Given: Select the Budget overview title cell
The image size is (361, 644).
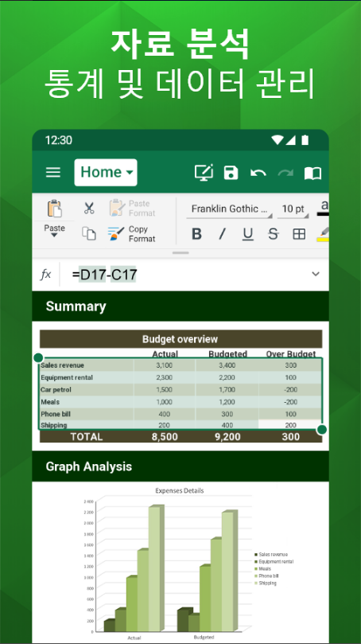Looking at the screenshot, I should (x=180, y=339).
